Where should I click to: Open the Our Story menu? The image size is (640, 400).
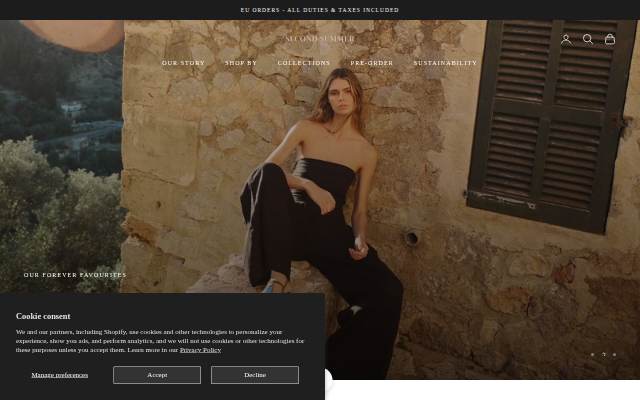click(183, 63)
